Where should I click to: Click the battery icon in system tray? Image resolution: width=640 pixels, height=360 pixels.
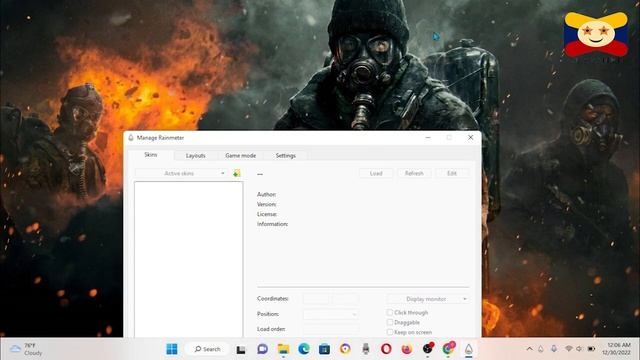point(591,349)
